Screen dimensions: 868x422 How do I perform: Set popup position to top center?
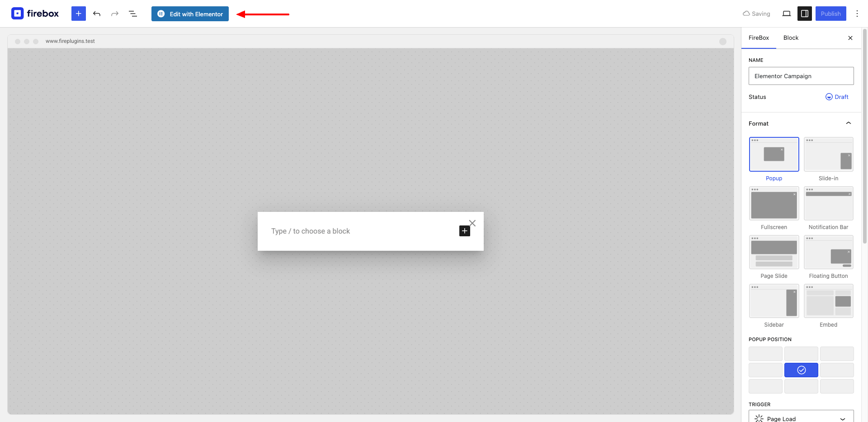[x=801, y=354]
